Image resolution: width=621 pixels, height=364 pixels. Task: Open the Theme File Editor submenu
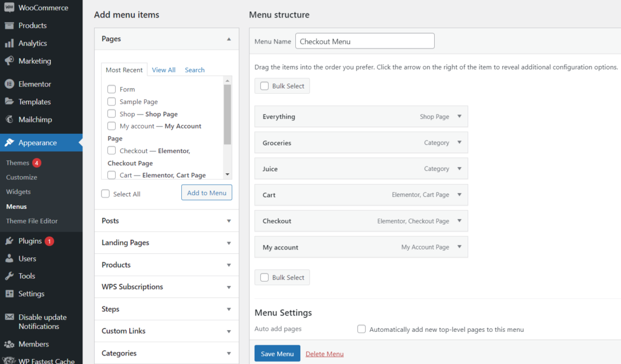click(32, 221)
